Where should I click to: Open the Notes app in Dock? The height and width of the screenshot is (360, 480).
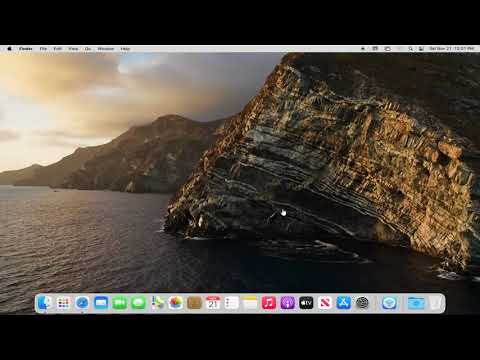click(250, 303)
